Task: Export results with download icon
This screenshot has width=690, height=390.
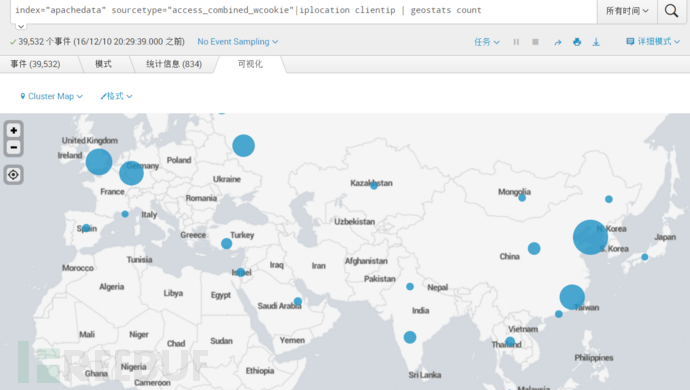Action: (x=596, y=42)
